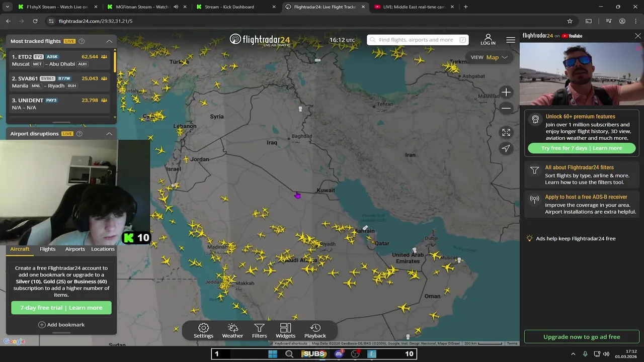
Task: Open help for Most tracked flights
Action: click(82, 41)
